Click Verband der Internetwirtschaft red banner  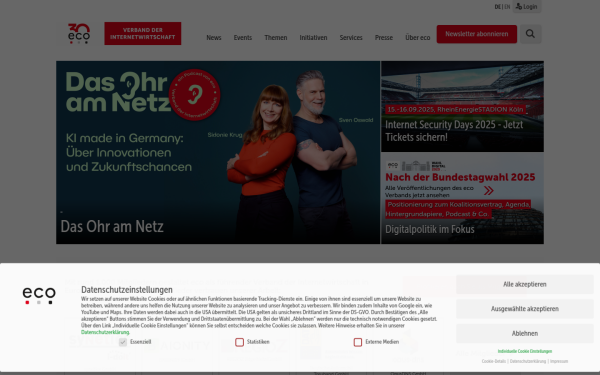143,33
